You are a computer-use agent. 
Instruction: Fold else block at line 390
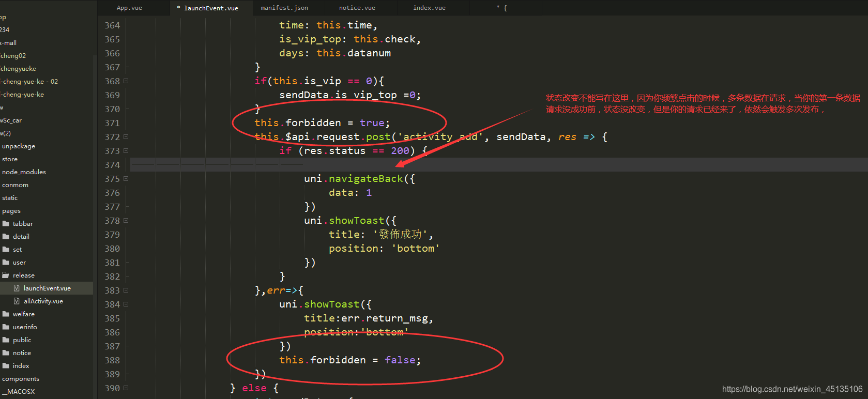(x=126, y=388)
